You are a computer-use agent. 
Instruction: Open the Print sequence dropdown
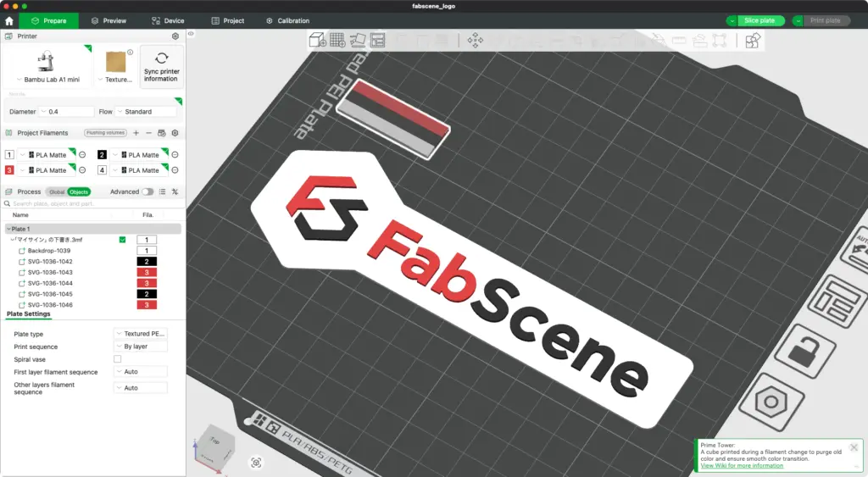point(141,347)
